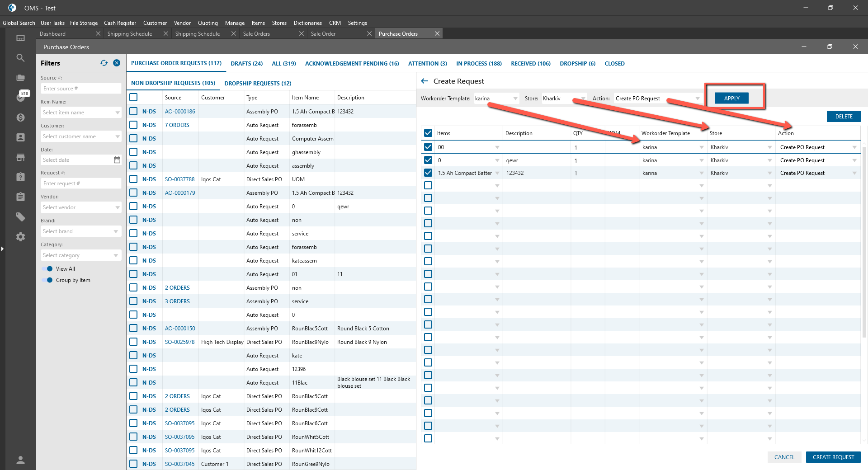Screen dimensions: 868x470
Task: Click the price tag icon in sidebar
Action: pos(20,217)
